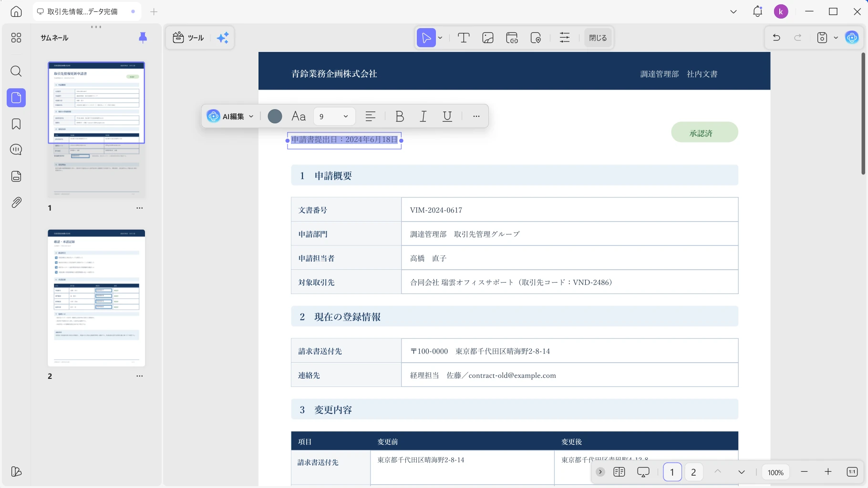Open text alignment options
This screenshot has height=488, width=868.
coord(371,116)
